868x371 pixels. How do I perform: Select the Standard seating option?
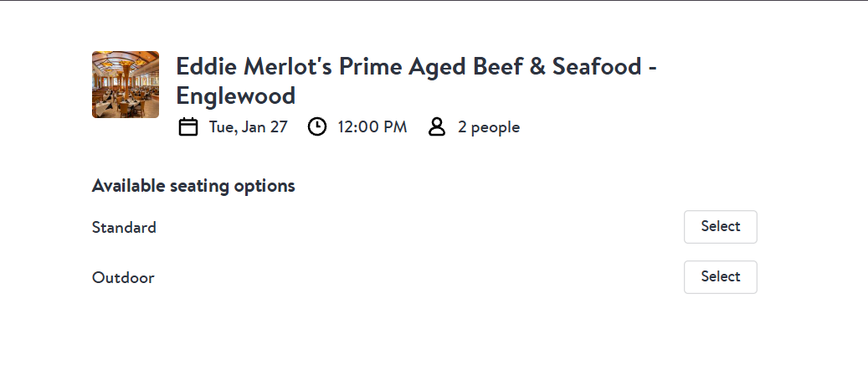click(720, 227)
